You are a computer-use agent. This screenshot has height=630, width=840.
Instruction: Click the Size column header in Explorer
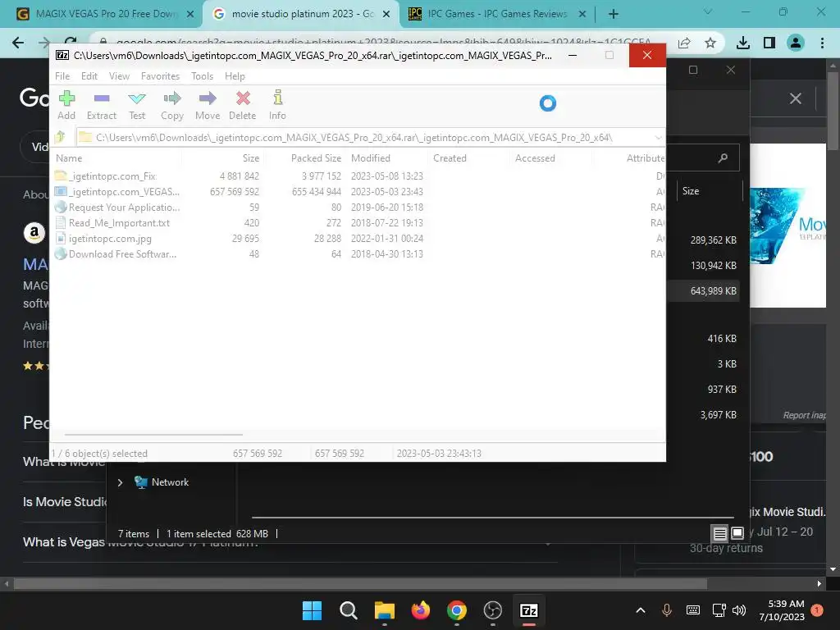click(x=691, y=190)
